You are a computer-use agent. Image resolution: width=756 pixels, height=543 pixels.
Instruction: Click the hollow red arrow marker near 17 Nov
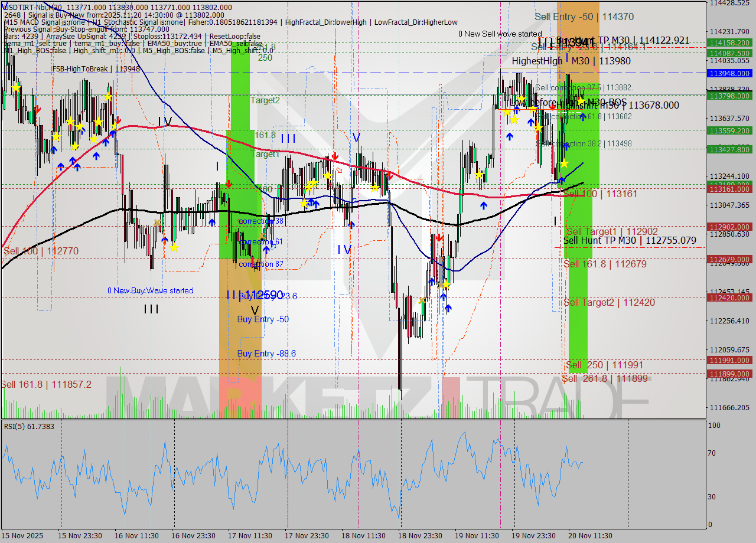tap(340, 170)
